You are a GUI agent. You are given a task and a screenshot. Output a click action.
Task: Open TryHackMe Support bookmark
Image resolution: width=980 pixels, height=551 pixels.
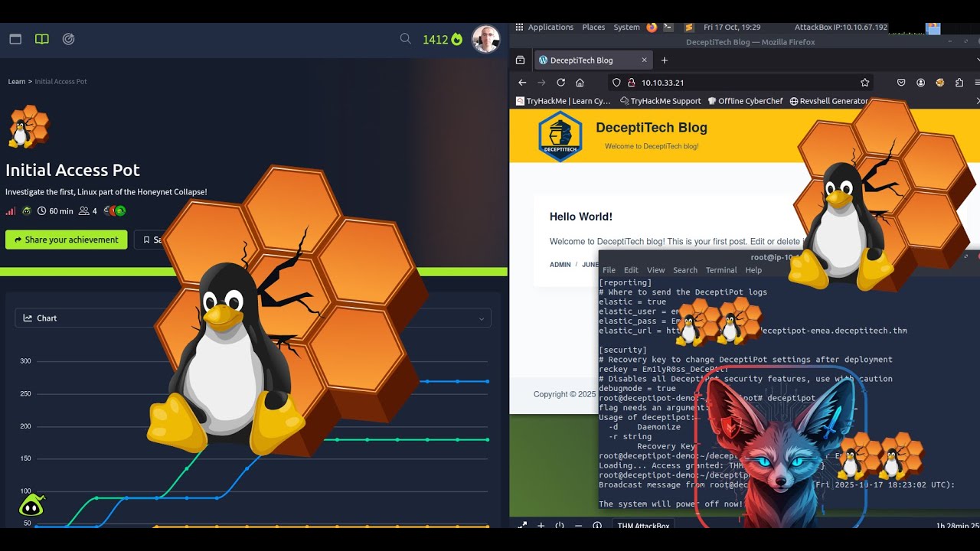point(660,101)
